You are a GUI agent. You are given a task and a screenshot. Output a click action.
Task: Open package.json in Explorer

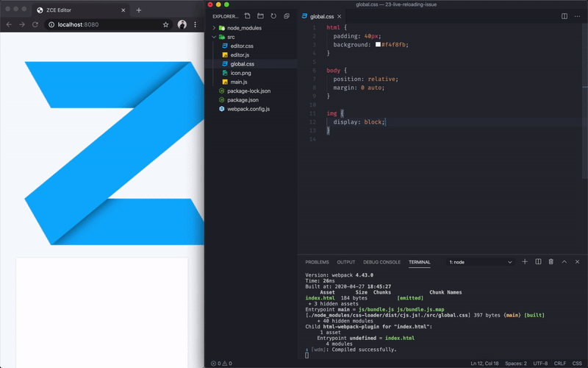pyautogui.click(x=243, y=100)
